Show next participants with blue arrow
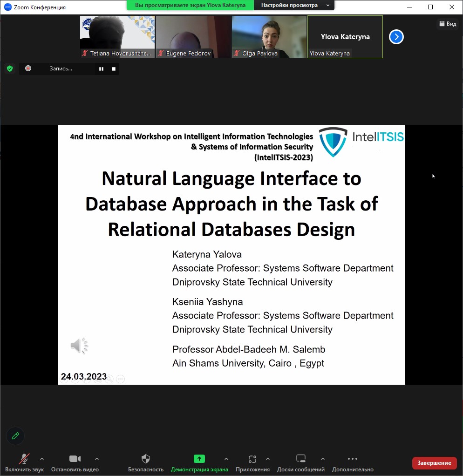The width and height of the screenshot is (463, 476). (396, 37)
